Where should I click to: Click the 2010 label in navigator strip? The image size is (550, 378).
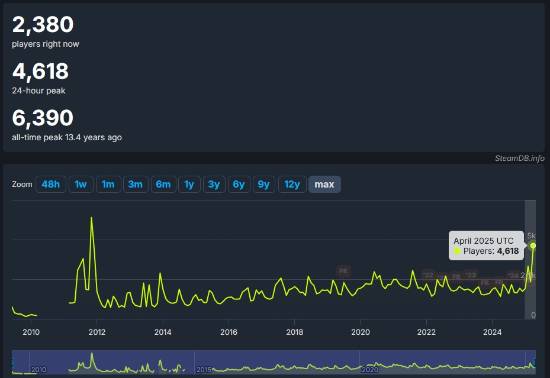pyautogui.click(x=38, y=370)
